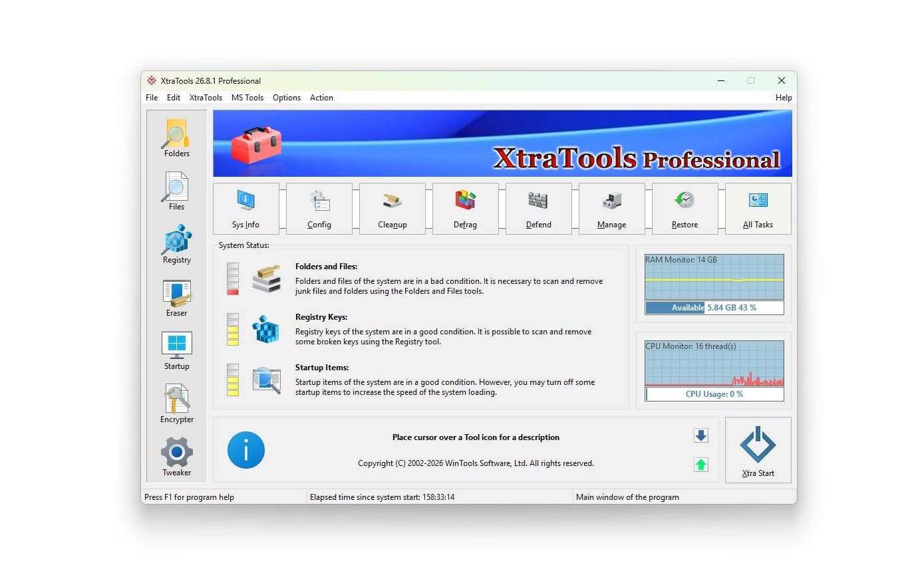The image size is (924, 577).
Task: Open the Edit menu
Action: pos(174,98)
